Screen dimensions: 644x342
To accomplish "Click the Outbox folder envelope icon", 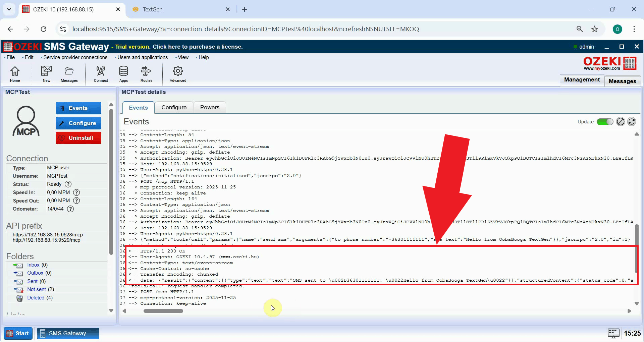I will tap(18, 273).
